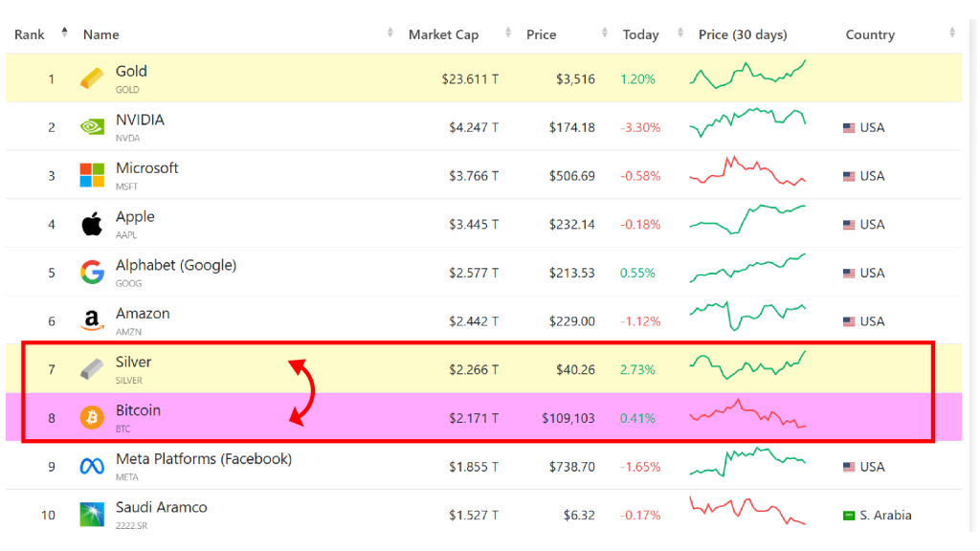Sort by Country column arrows
Image resolution: width=980 pixels, height=551 pixels.
[952, 33]
